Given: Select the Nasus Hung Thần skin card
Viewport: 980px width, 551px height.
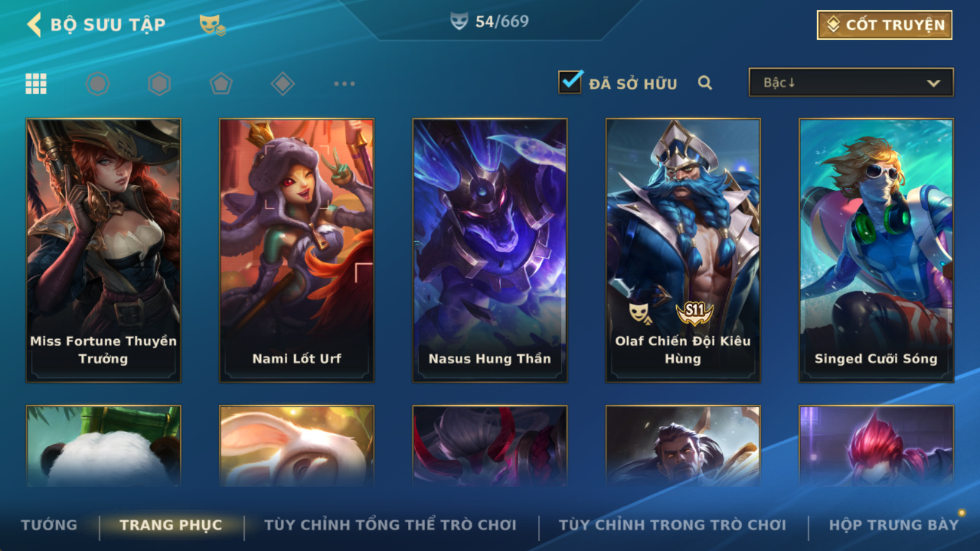Looking at the screenshot, I should point(490,250).
